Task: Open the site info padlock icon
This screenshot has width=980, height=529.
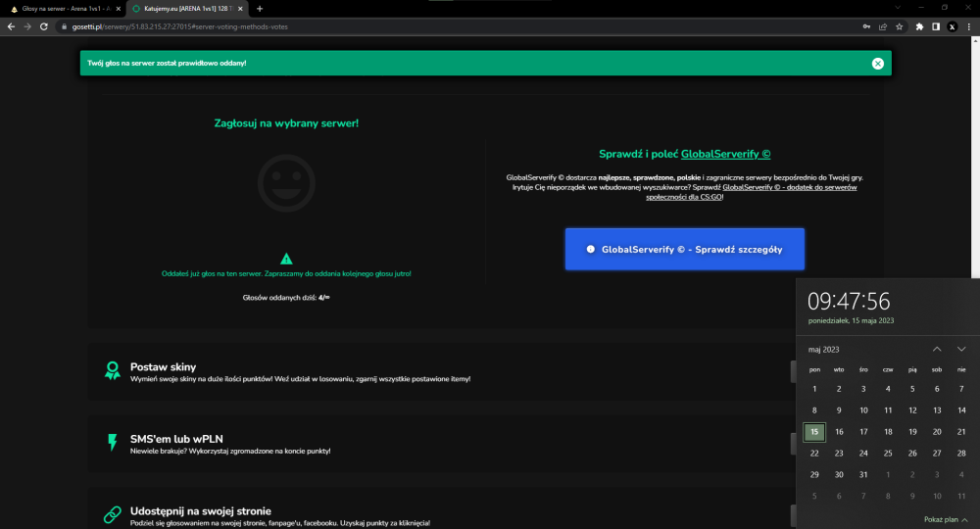Action: [64, 26]
